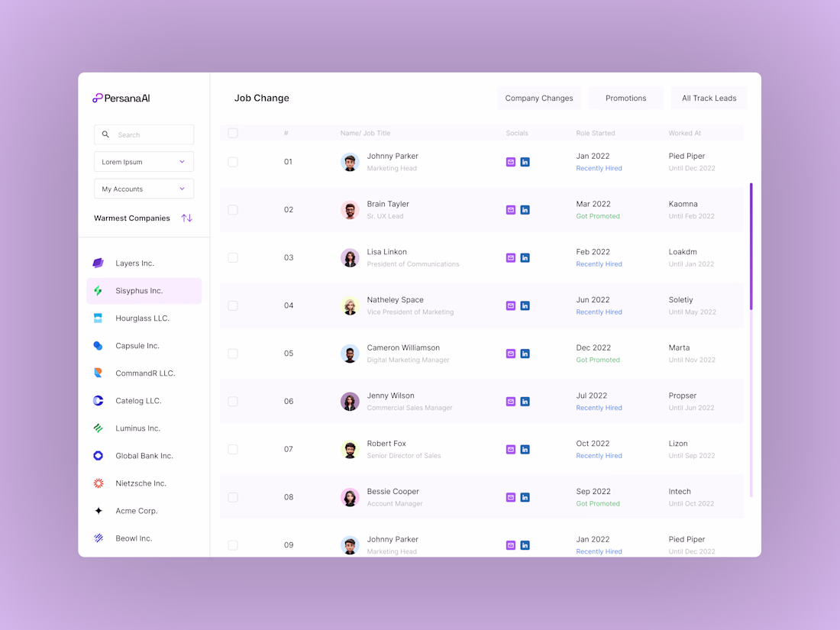This screenshot has width=840, height=630.
Task: Open Johnny Parker's email icon in row 01
Action: [x=511, y=162]
